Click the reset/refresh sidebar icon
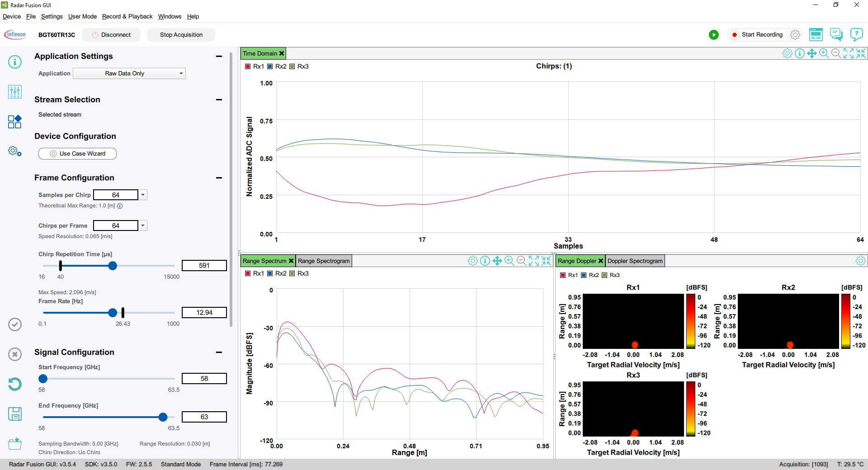The height and width of the screenshot is (470, 868). pos(15,384)
